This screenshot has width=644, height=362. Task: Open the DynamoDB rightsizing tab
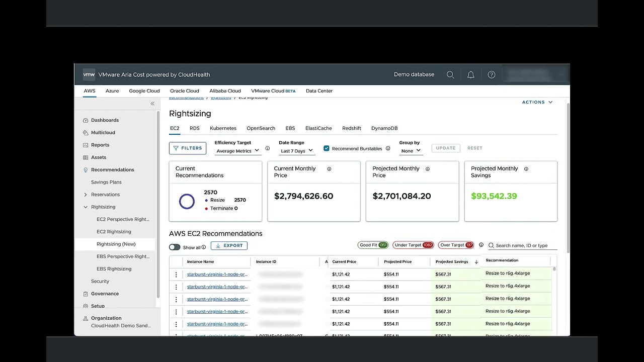pyautogui.click(x=384, y=128)
